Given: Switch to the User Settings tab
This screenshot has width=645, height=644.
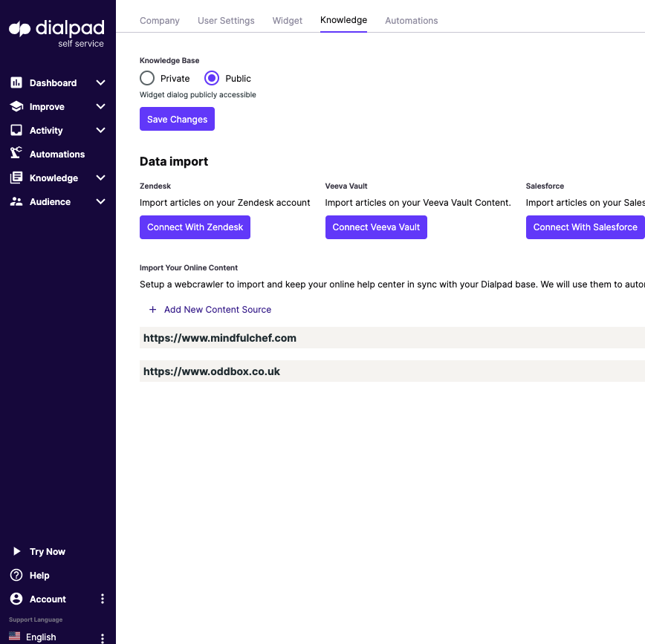Looking at the screenshot, I should pos(226,21).
